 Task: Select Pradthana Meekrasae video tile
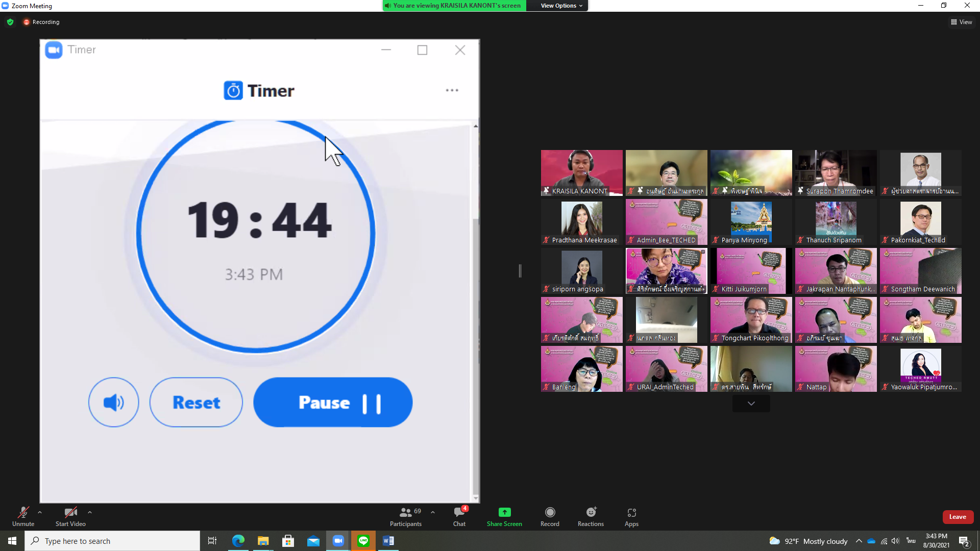pos(581,221)
